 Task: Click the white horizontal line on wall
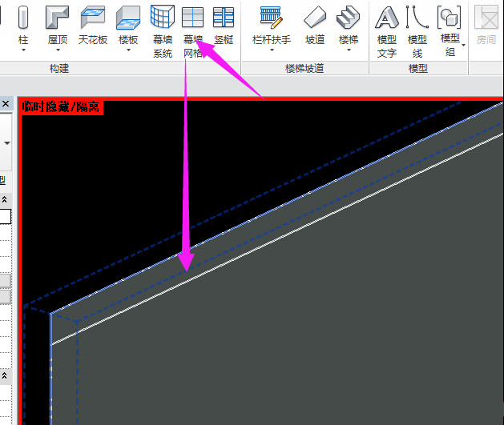coord(276,239)
